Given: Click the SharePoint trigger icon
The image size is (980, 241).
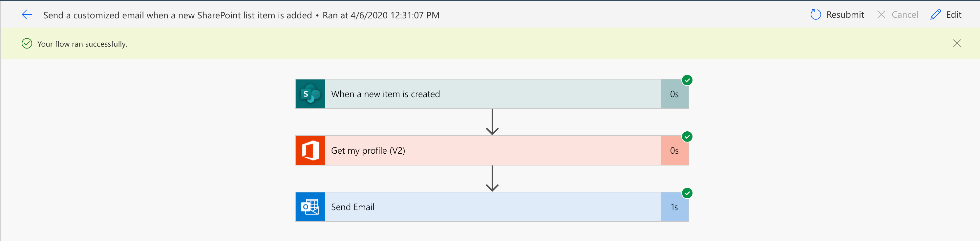Looking at the screenshot, I should [x=310, y=94].
